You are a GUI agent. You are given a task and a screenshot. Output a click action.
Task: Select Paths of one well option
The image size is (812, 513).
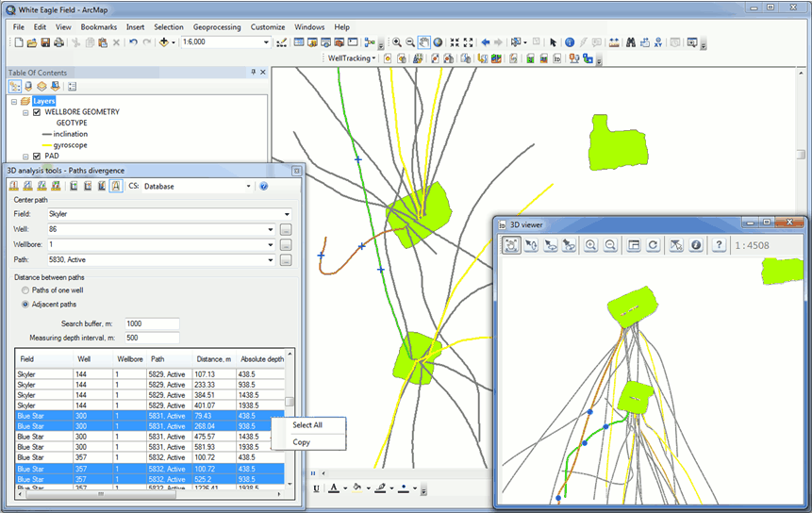25,290
